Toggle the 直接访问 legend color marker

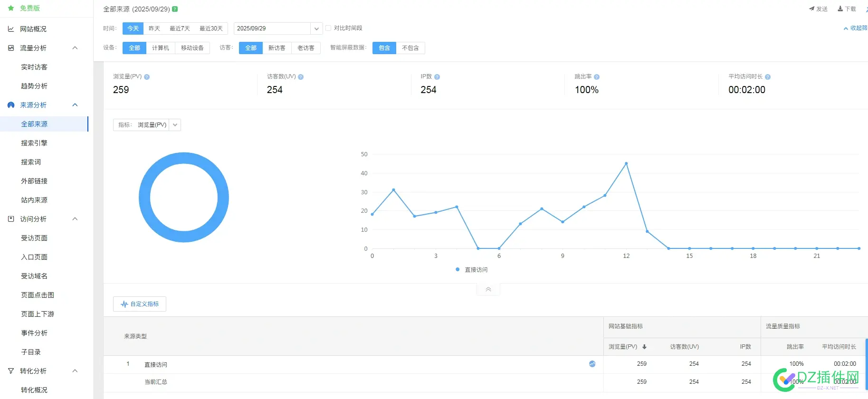pyautogui.click(x=458, y=269)
